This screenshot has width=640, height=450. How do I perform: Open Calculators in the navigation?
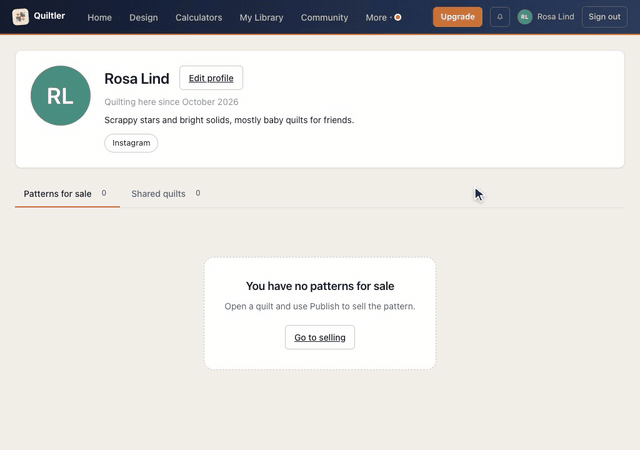pyautogui.click(x=199, y=18)
